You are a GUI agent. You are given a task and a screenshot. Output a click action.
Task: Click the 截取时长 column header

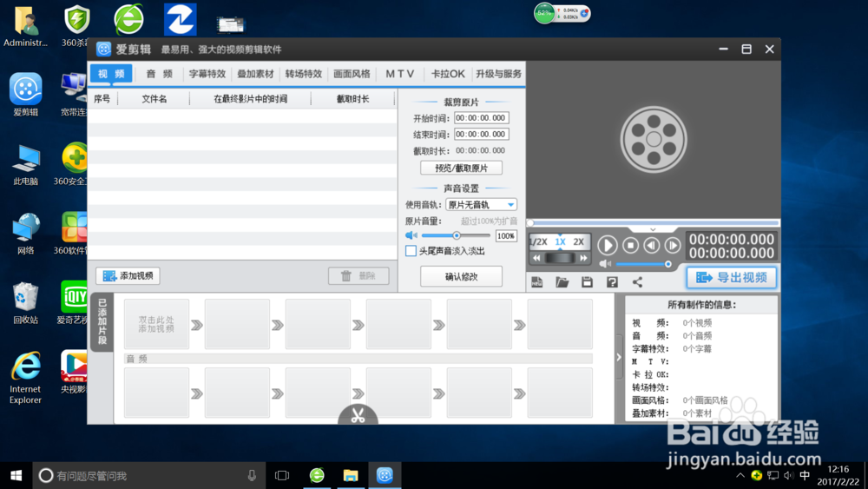[352, 99]
